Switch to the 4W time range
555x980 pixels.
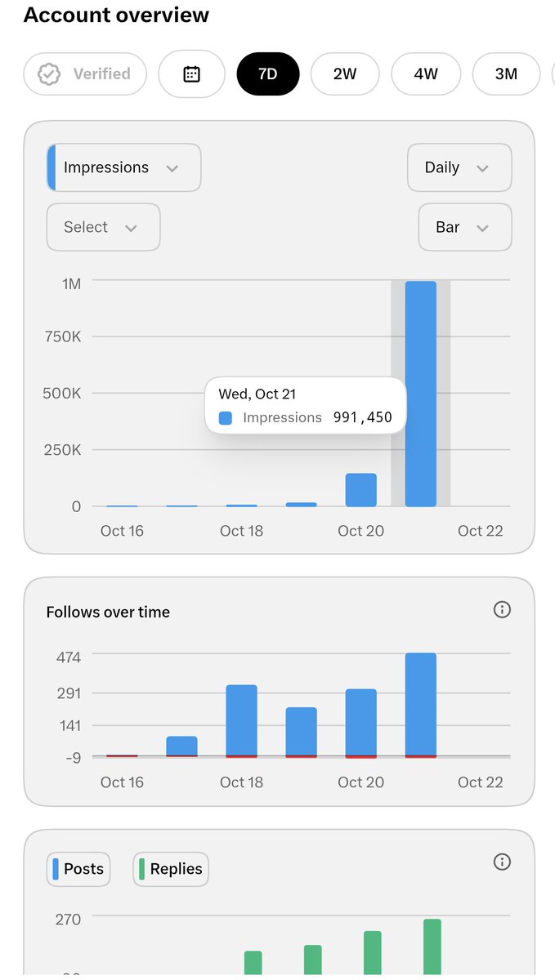(x=426, y=74)
